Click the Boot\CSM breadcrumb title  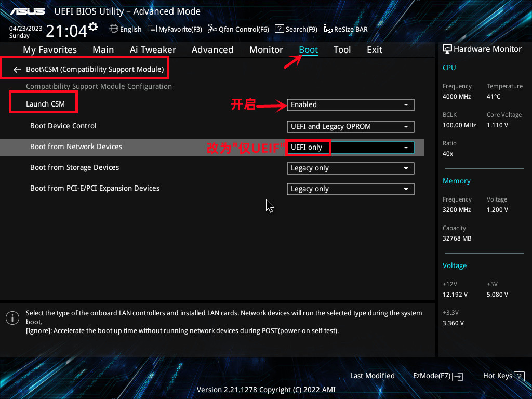point(95,69)
